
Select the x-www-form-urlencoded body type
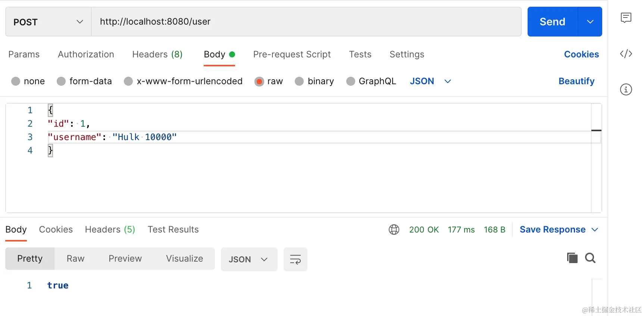(128, 81)
